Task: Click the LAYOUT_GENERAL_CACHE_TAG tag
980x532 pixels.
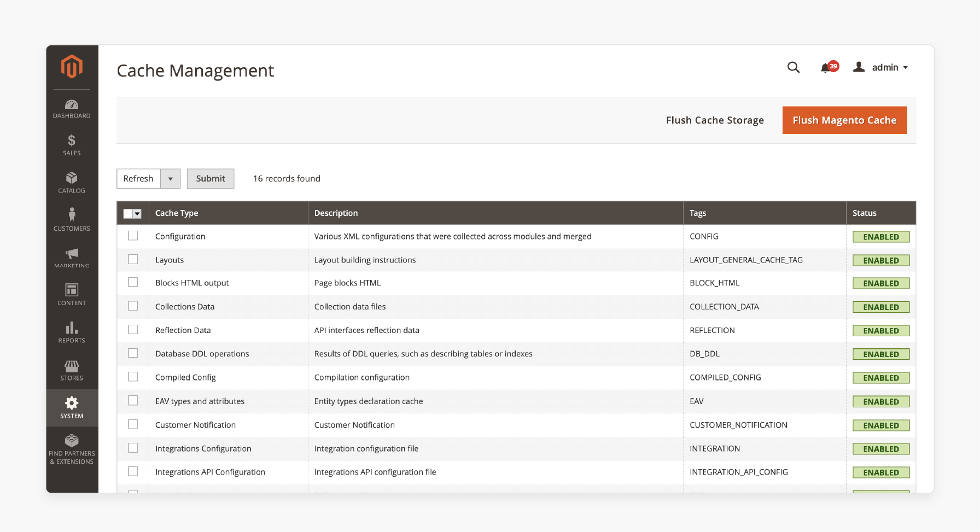Action: [x=746, y=260]
